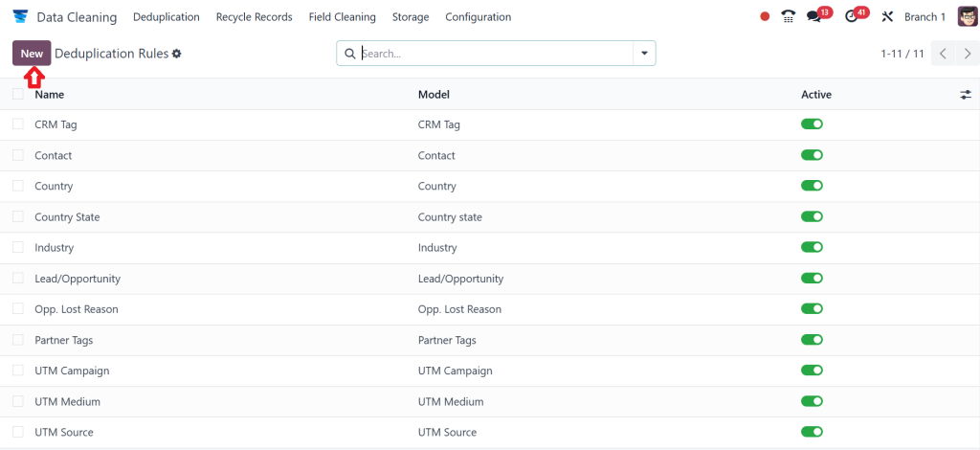Open the Contact rule name
This screenshot has width=980, height=450.
[54, 155]
